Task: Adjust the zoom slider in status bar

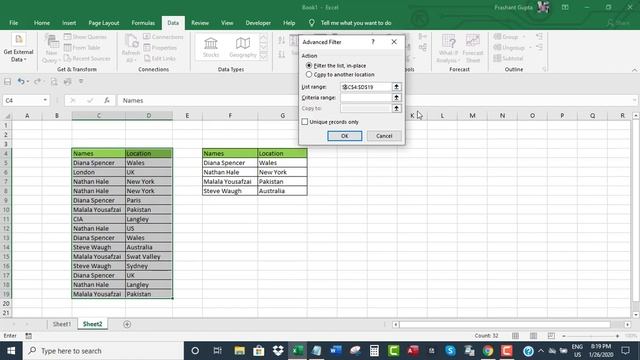Action: click(x=591, y=336)
